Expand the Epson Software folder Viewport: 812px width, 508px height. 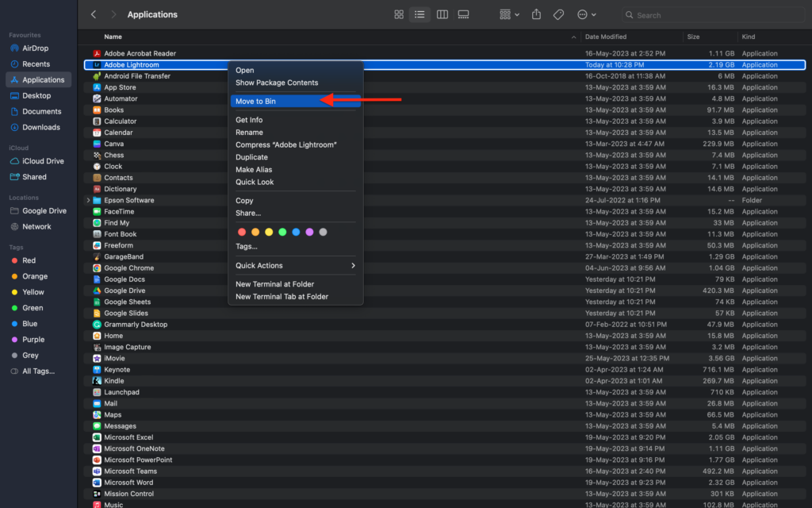88,200
